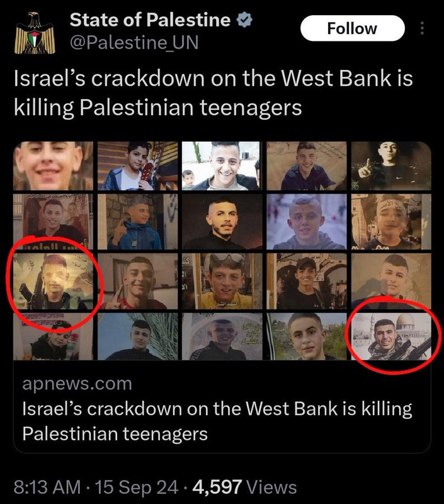Open the portrait of boy in blue jacket
Viewport: 444px width, 504px height.
point(137,222)
